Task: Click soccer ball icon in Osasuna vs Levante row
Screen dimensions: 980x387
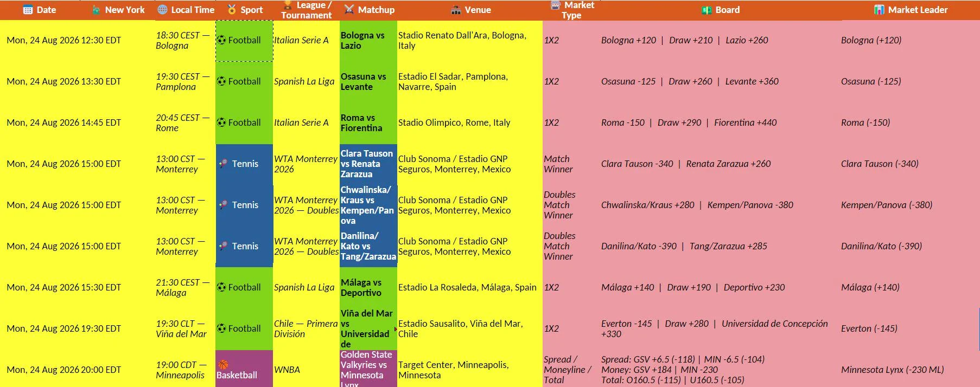Action: [221, 81]
